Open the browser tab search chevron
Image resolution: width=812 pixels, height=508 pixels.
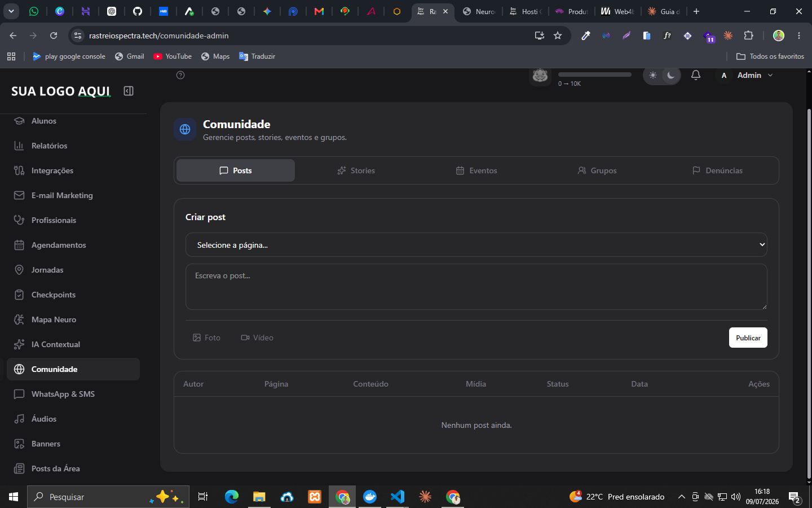click(x=11, y=11)
